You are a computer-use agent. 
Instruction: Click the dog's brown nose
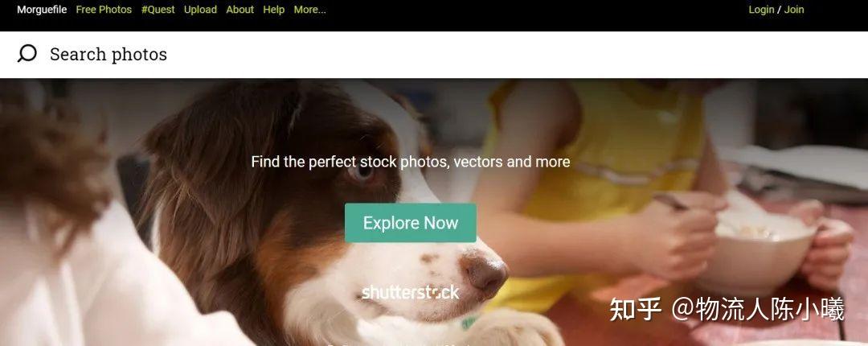(x=485, y=273)
